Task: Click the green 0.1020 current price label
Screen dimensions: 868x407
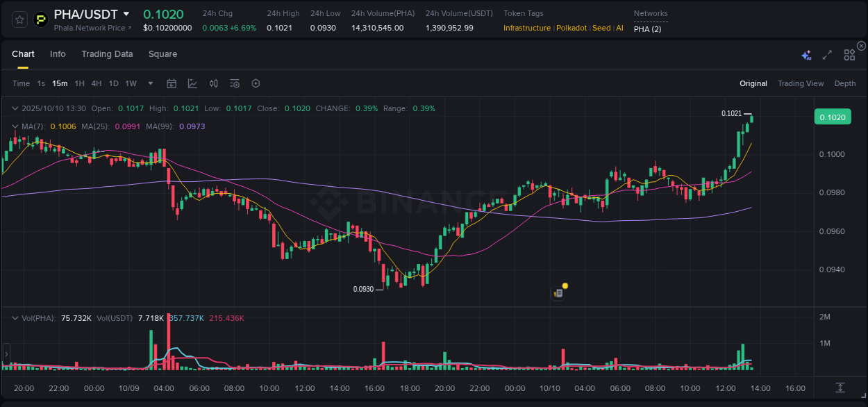Action: pyautogui.click(x=832, y=117)
